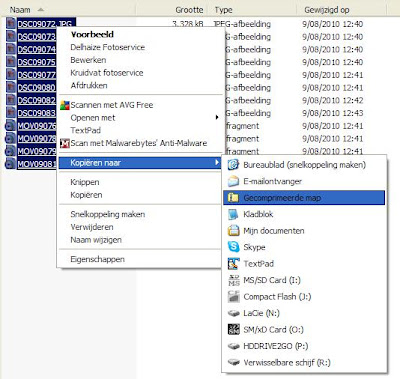Click the DSC09083 image file icon

point(11,113)
